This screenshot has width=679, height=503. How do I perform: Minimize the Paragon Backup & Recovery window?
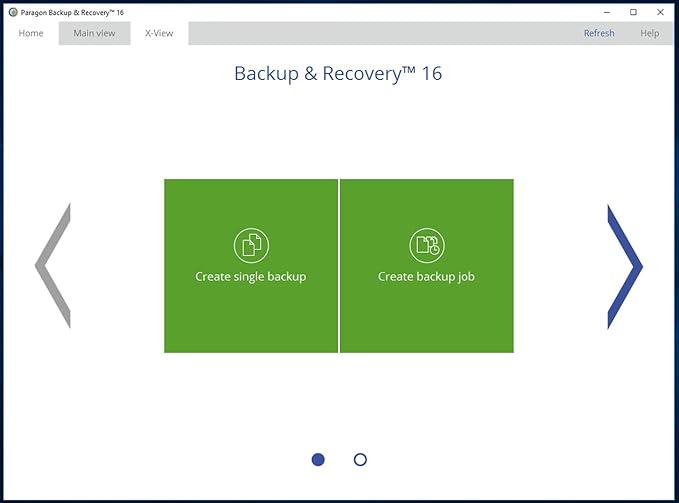tap(607, 12)
